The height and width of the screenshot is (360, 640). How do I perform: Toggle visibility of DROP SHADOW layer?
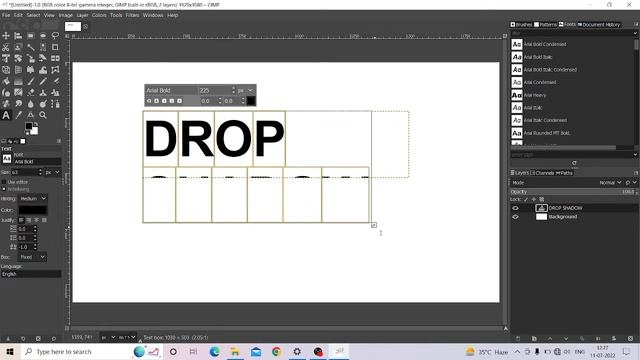pyautogui.click(x=515, y=208)
